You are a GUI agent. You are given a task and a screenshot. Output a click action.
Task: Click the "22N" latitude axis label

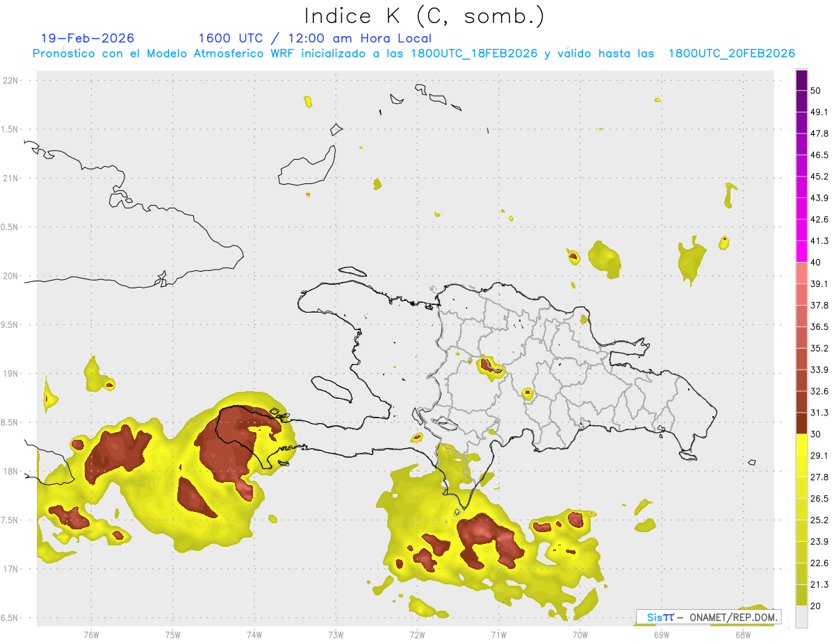[12, 81]
